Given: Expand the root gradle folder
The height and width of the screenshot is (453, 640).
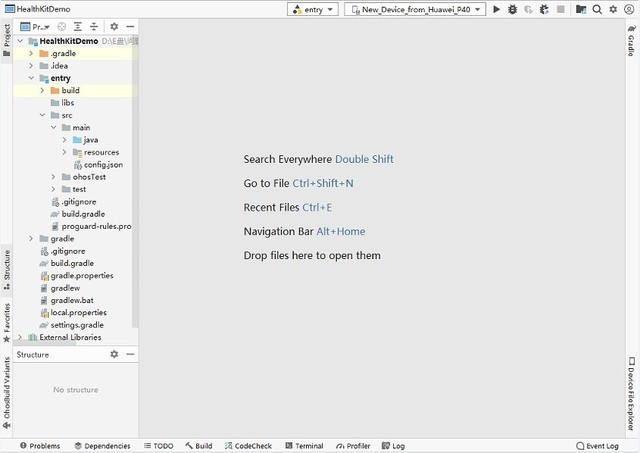Looking at the screenshot, I should click(x=31, y=238).
